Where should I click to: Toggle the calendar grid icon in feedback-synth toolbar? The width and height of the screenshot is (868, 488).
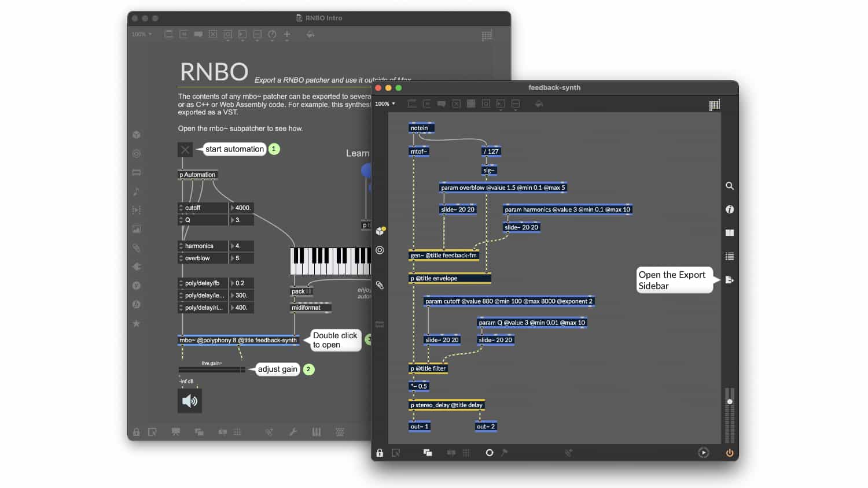pyautogui.click(x=715, y=104)
